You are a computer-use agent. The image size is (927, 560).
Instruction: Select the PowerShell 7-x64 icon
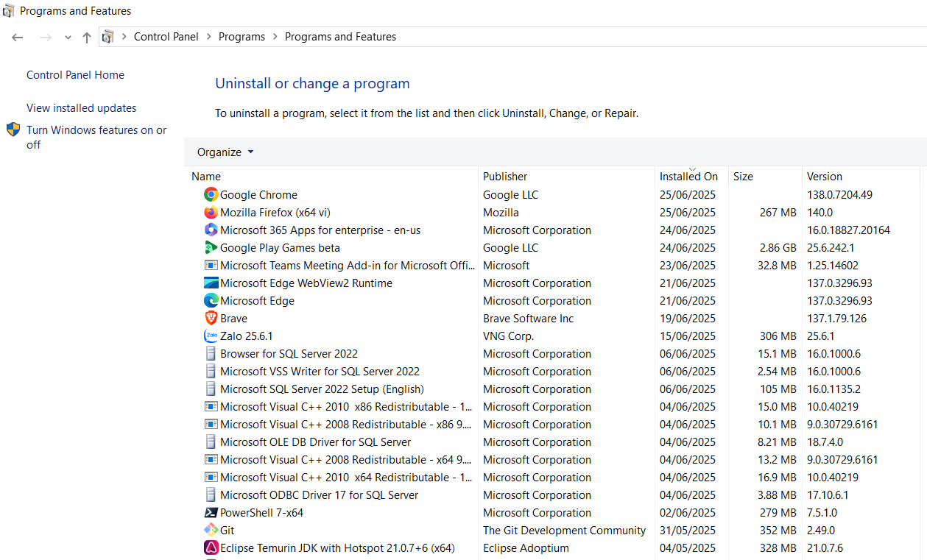coord(211,513)
